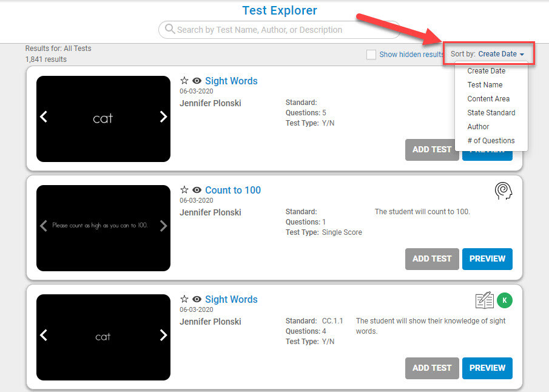Add the first Sight Words test
Screen dimensions: 549x392
(x=432, y=150)
